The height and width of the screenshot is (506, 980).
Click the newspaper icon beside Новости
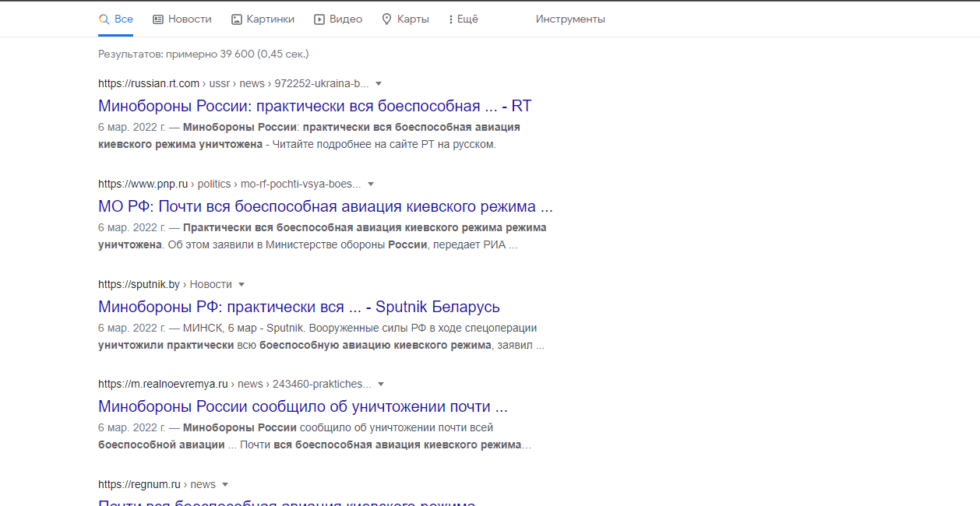[x=158, y=19]
